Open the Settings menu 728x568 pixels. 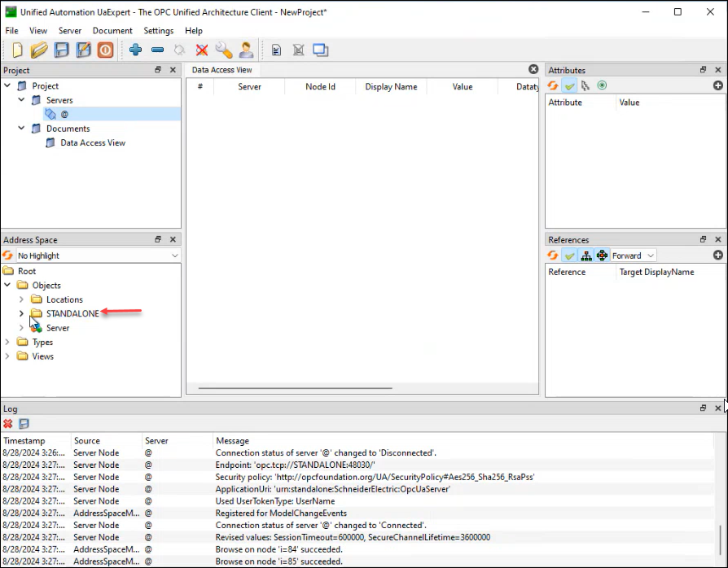point(158,31)
